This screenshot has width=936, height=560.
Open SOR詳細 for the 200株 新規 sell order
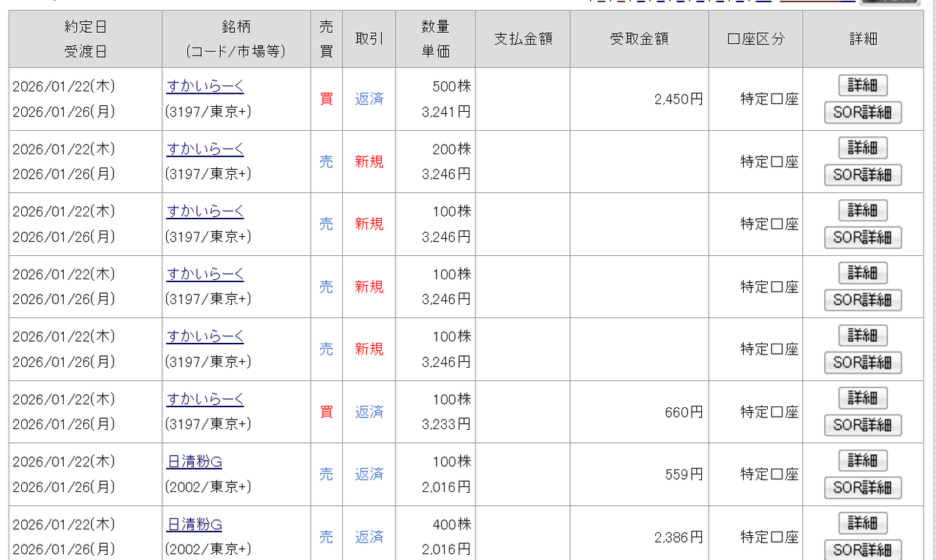click(x=862, y=175)
